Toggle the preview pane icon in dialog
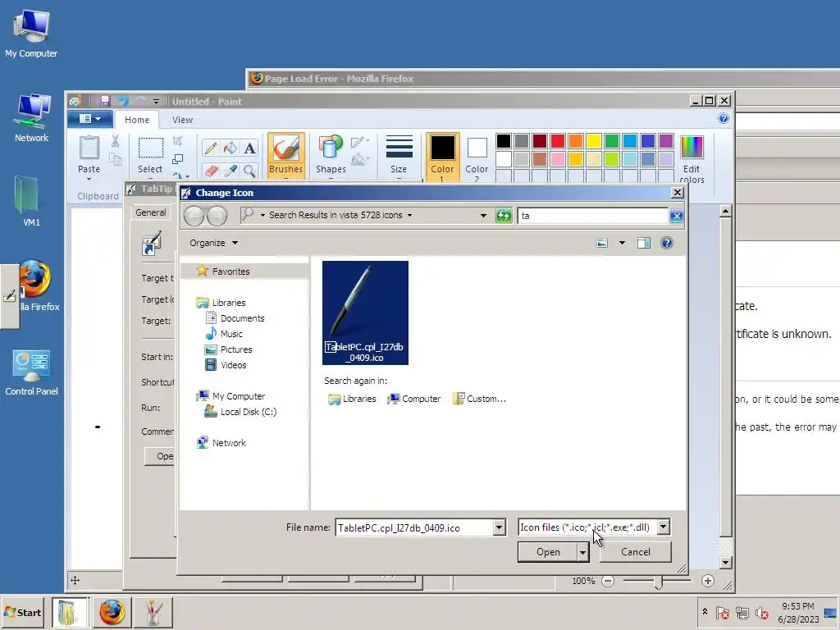This screenshot has height=630, width=840. coord(643,243)
